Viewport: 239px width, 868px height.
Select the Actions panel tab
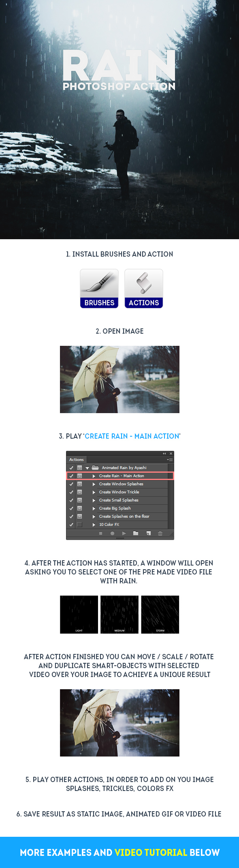click(x=76, y=460)
